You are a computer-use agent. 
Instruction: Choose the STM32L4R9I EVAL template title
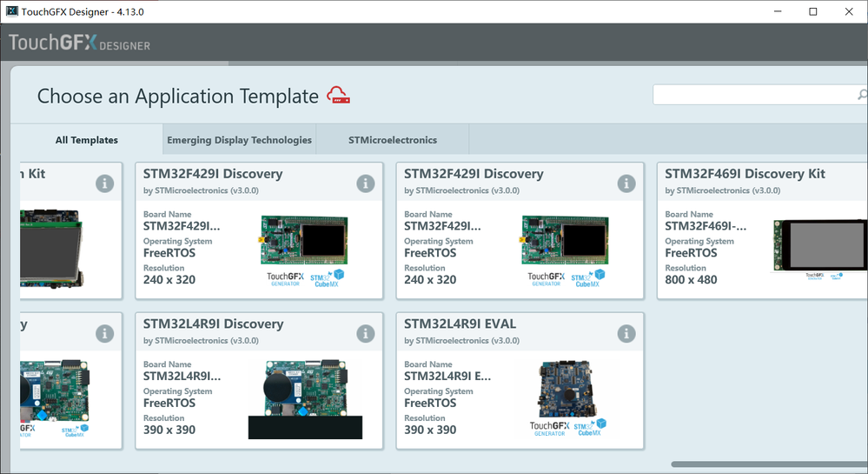460,324
